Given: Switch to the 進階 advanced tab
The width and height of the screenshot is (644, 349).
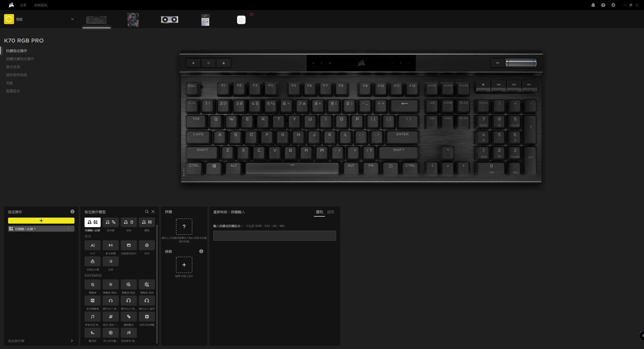Looking at the screenshot, I should tap(330, 212).
